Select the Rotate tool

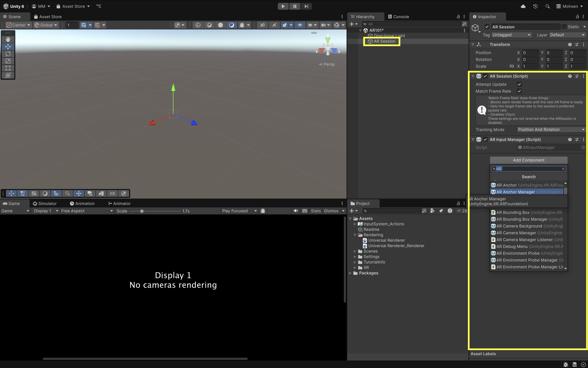(8, 54)
